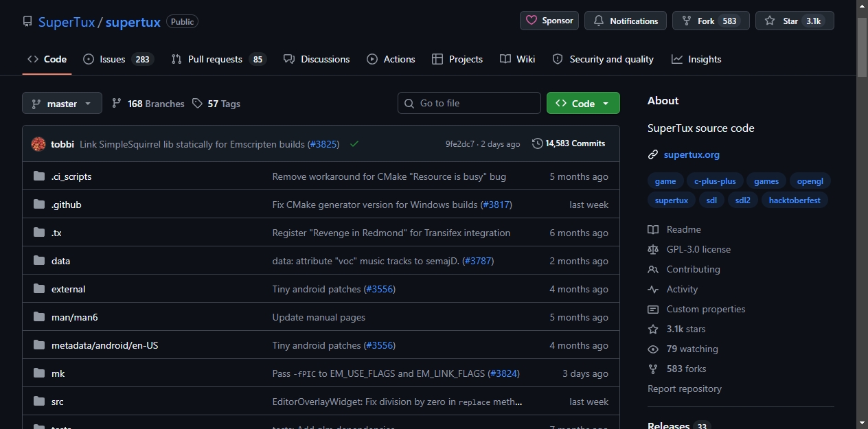868x429 pixels.
Task: Open pull request #3824 link
Action: point(503,373)
